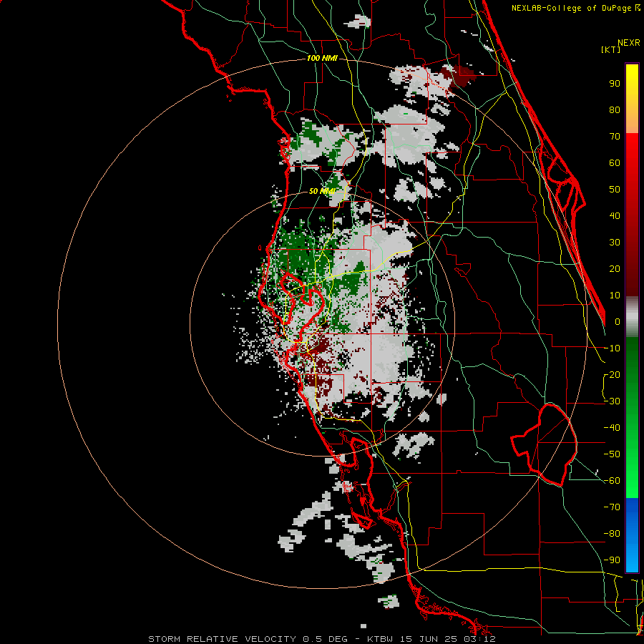
Task: Click the 50 value on the velocity scale
Action: [x=615, y=190]
